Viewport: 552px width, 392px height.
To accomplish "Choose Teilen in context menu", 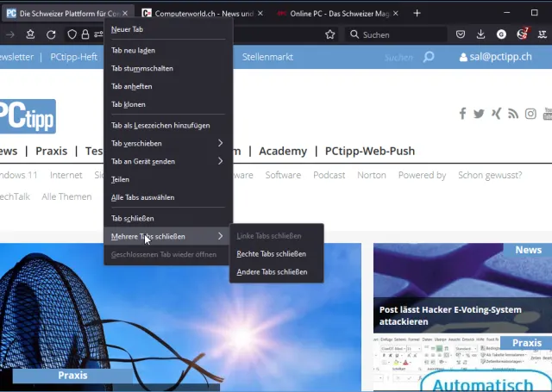I will coord(168,179).
